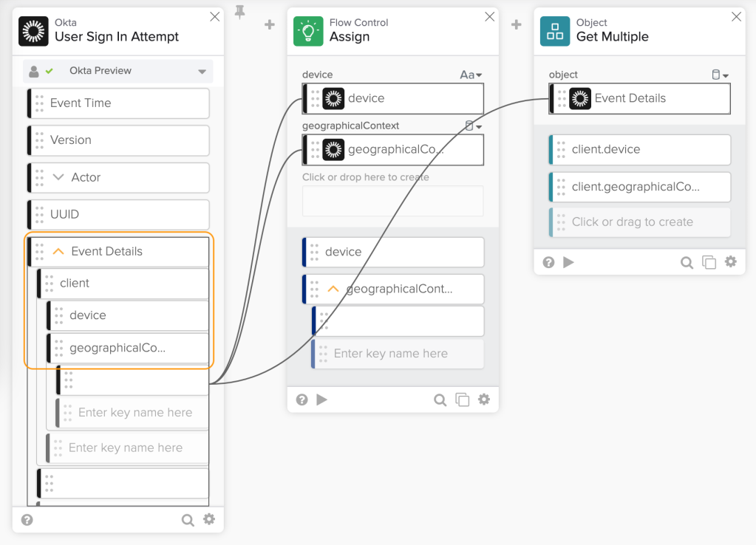Click the 'Click or drop here to create' field
The image size is (756, 545).
click(392, 201)
